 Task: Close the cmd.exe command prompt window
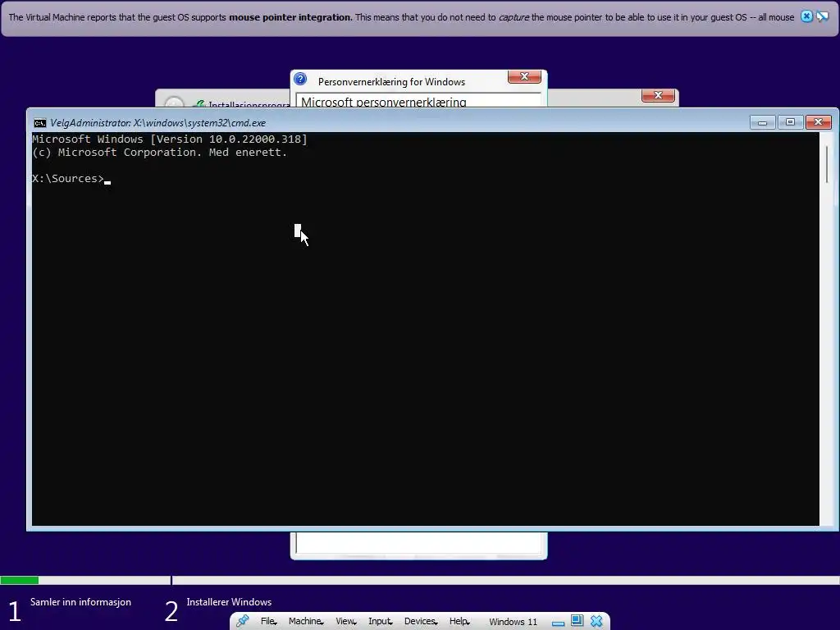coord(818,122)
